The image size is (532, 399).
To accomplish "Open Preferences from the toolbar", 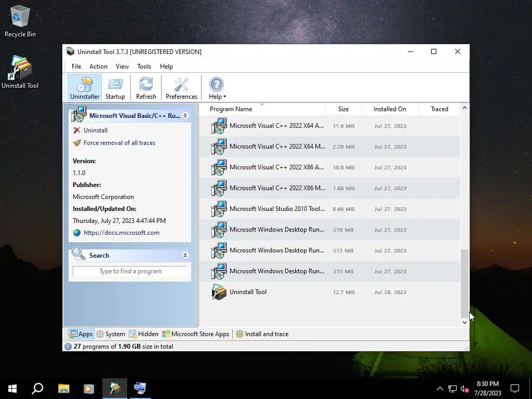I will tap(181, 87).
